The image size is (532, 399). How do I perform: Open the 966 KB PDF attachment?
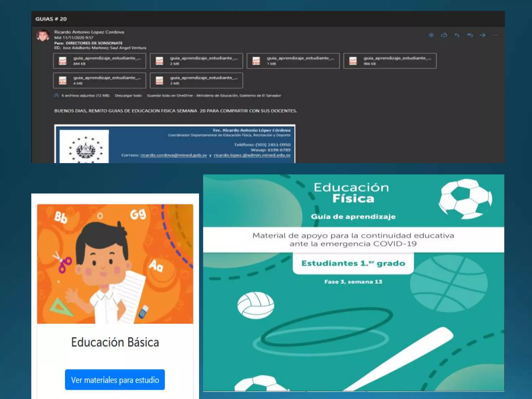tap(390, 61)
